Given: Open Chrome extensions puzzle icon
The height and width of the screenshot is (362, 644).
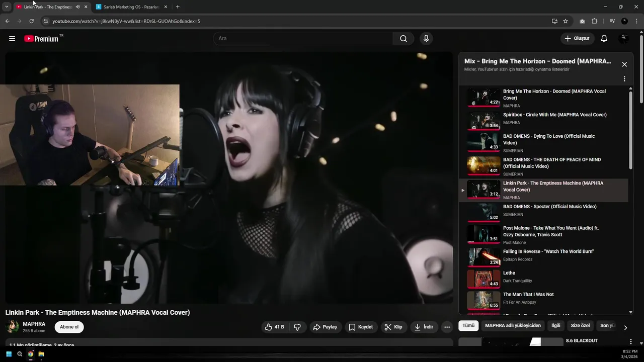Looking at the screenshot, I should pos(594,21).
